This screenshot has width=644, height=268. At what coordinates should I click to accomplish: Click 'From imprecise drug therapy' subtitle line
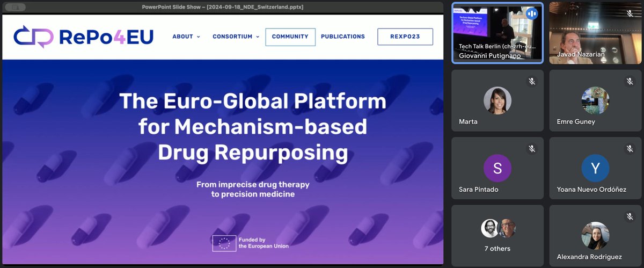click(253, 184)
